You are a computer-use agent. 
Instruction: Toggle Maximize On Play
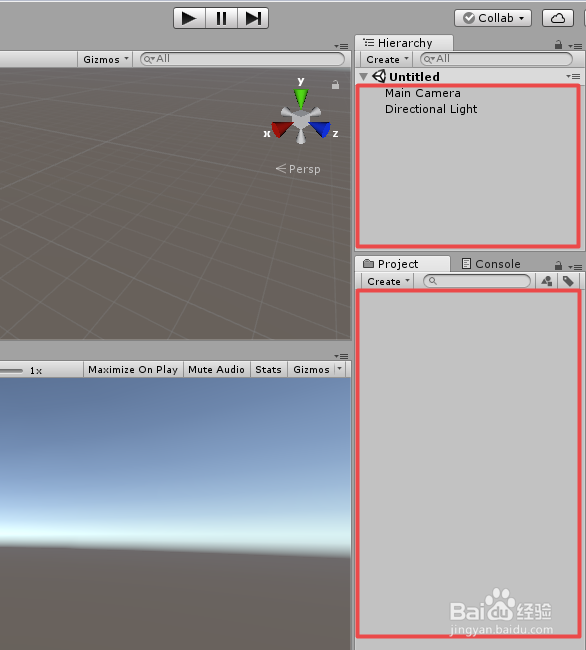[133, 369]
